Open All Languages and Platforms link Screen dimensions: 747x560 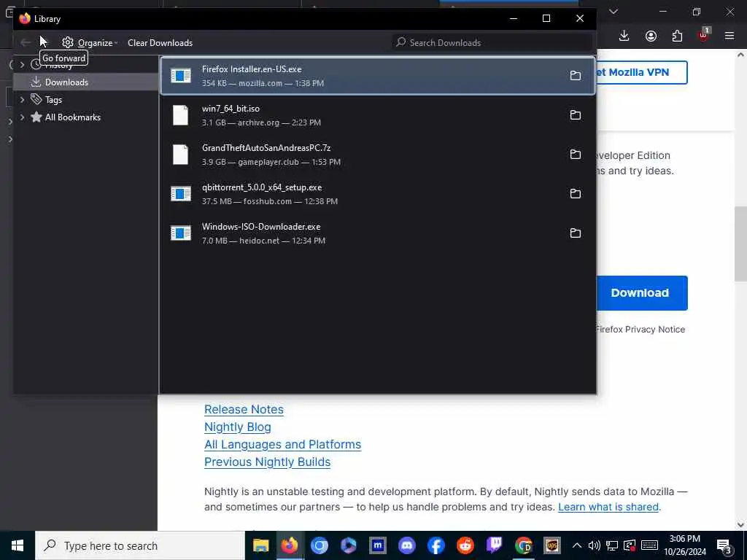tap(282, 444)
